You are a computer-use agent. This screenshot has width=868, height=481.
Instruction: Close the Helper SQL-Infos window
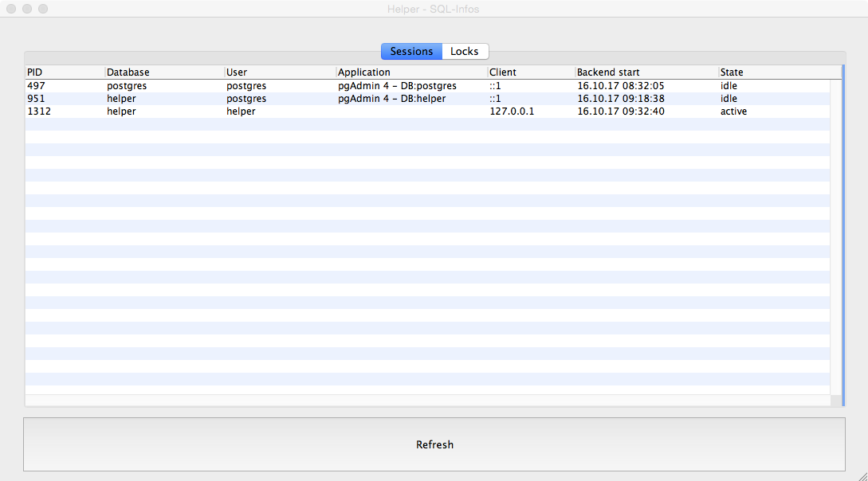click(11, 9)
